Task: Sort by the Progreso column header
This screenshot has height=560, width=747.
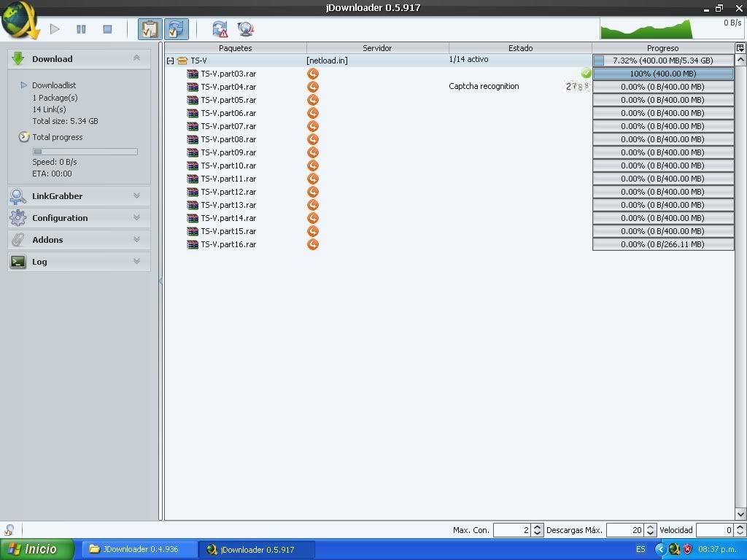Action: click(662, 48)
